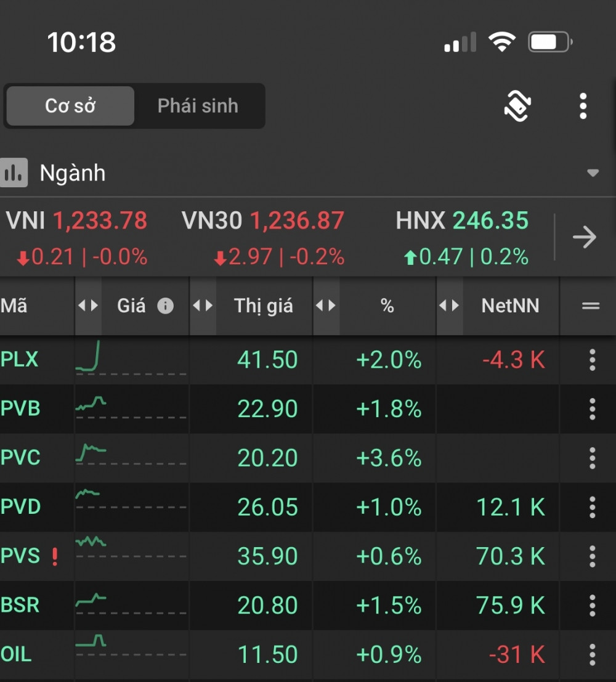
Task: Tap the info icon next to Giá
Action: coord(165,306)
